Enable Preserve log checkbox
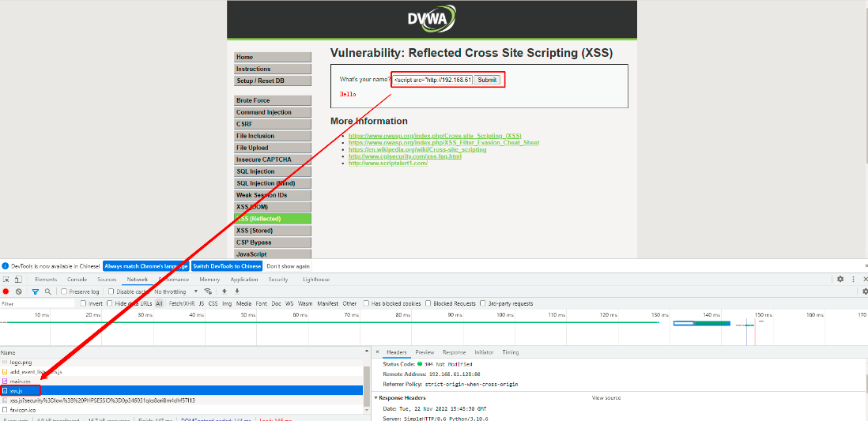868x421 pixels. [64, 291]
